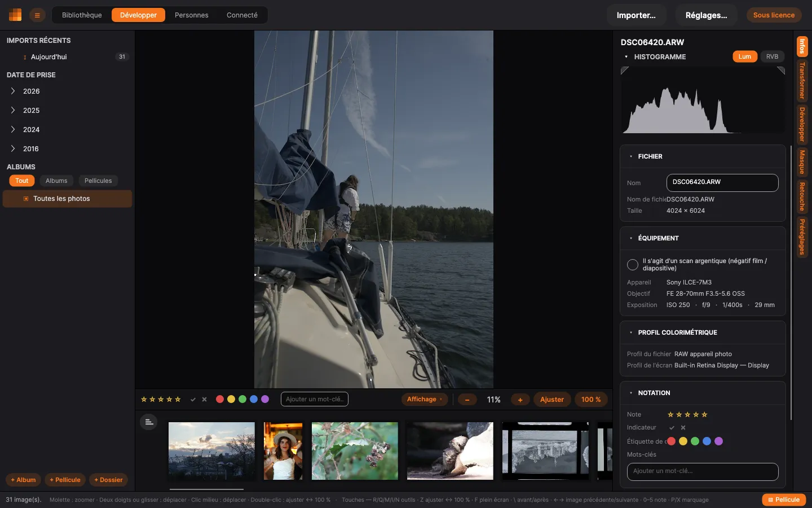Click the Notation panel star rating
812x508 pixels.
point(687,414)
